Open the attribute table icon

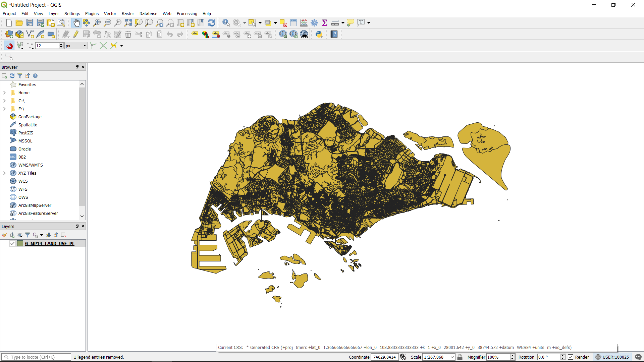293,23
